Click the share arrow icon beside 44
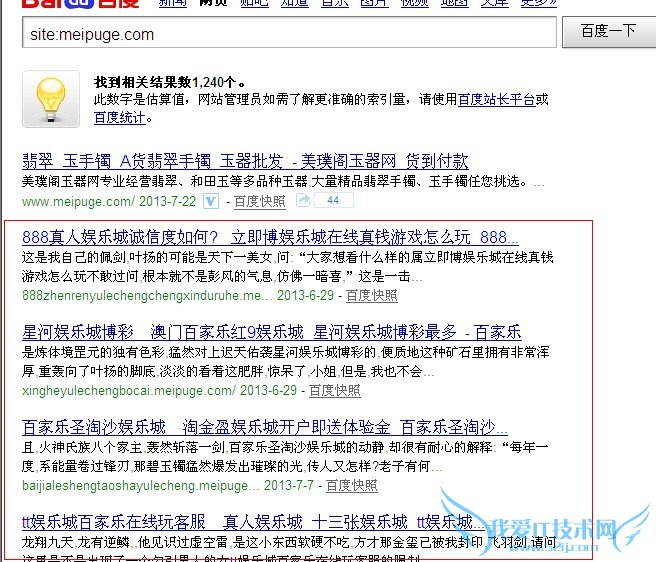Viewport: 656px width, 562px height. point(303,200)
